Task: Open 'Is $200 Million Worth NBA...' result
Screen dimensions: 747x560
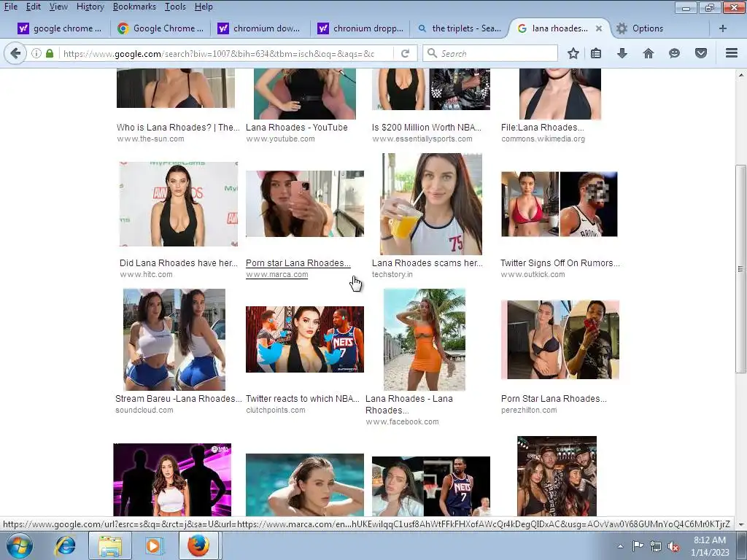Action: click(x=426, y=127)
